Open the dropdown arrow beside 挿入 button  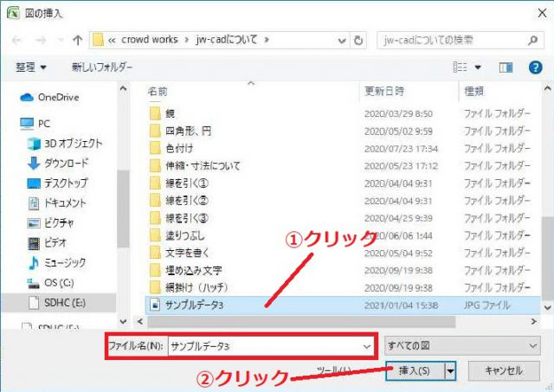[x=450, y=370]
